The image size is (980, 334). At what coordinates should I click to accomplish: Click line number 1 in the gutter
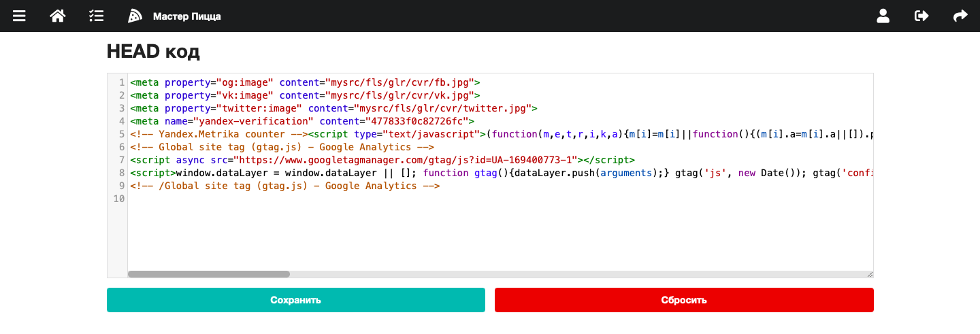(x=121, y=82)
